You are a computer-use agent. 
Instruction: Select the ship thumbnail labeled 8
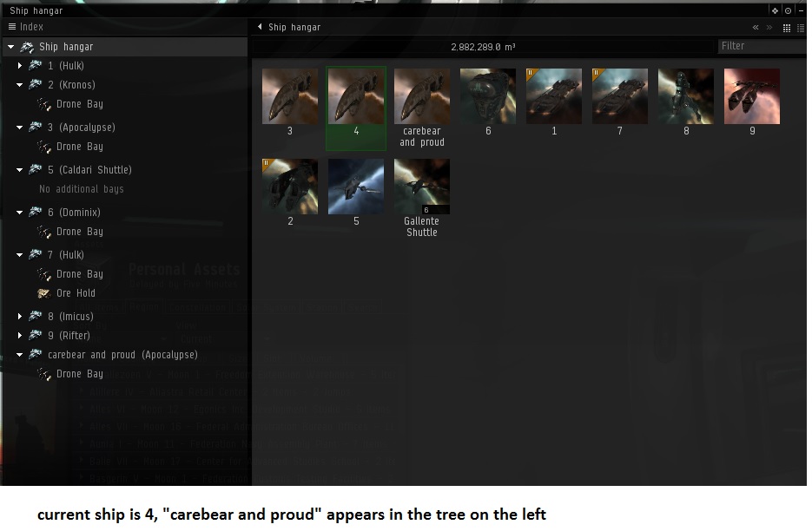pyautogui.click(x=686, y=96)
